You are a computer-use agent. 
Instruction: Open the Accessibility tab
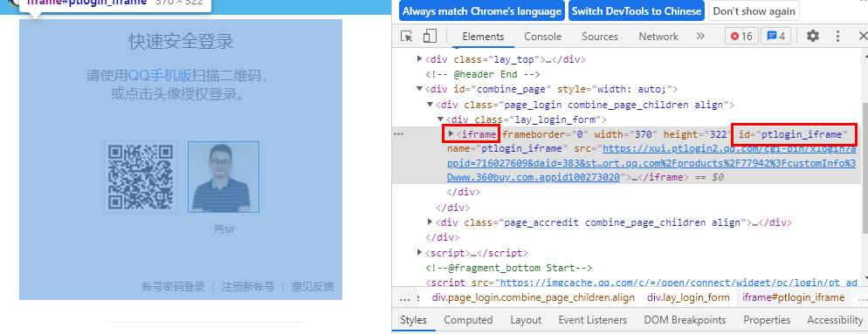pyautogui.click(x=835, y=320)
